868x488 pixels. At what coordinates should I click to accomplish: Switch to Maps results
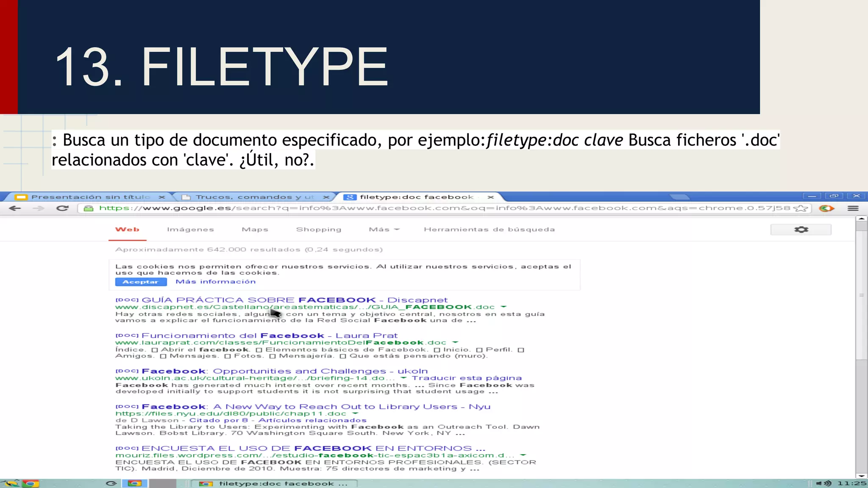[255, 229]
